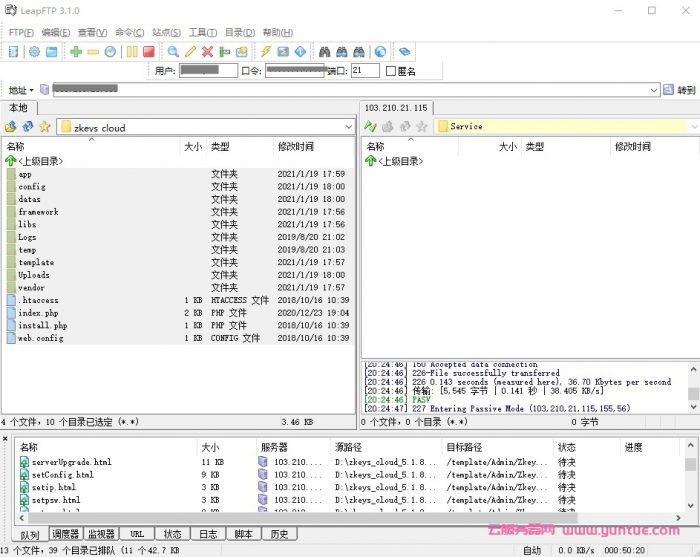Screen dimensions: 700x557
Task: Click the red stop transfer icon
Action: point(149,51)
